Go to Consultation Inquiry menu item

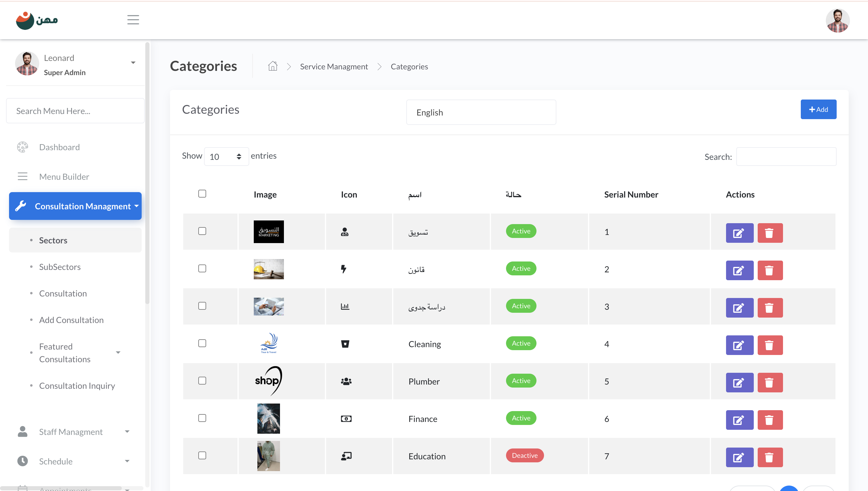point(77,385)
